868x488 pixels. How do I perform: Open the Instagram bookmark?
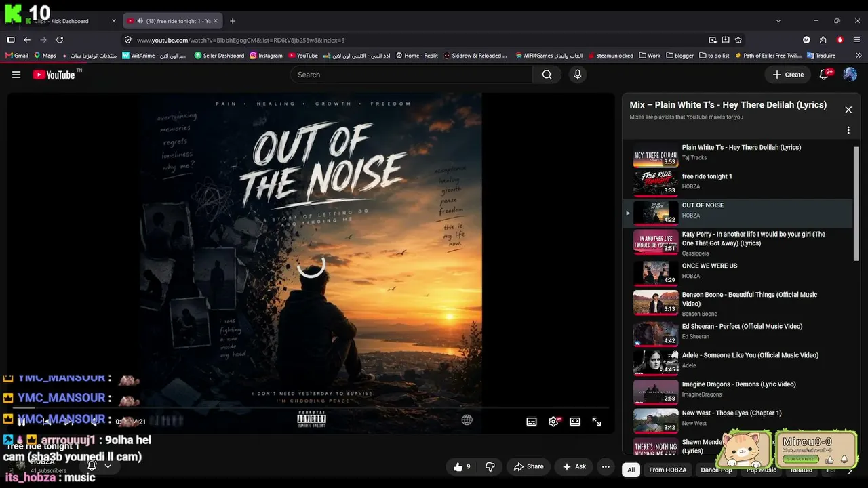coord(266,56)
